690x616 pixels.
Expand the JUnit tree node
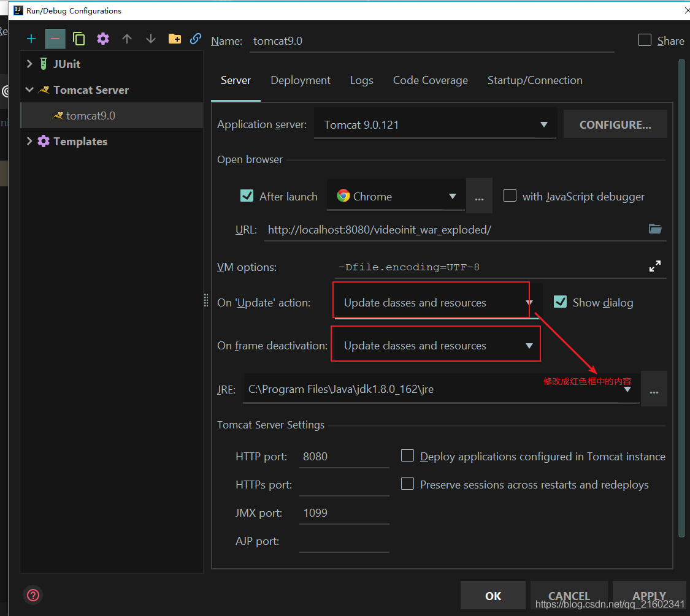(29, 64)
